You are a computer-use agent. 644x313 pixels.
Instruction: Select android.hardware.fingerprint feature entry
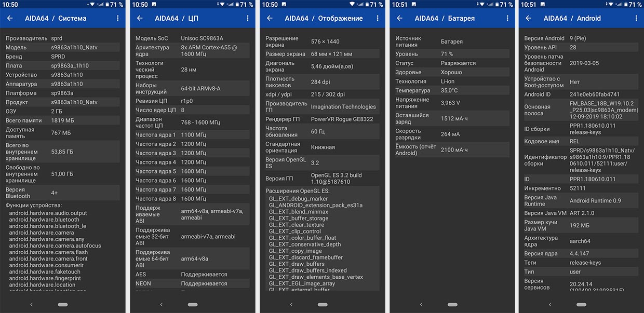click(x=45, y=278)
